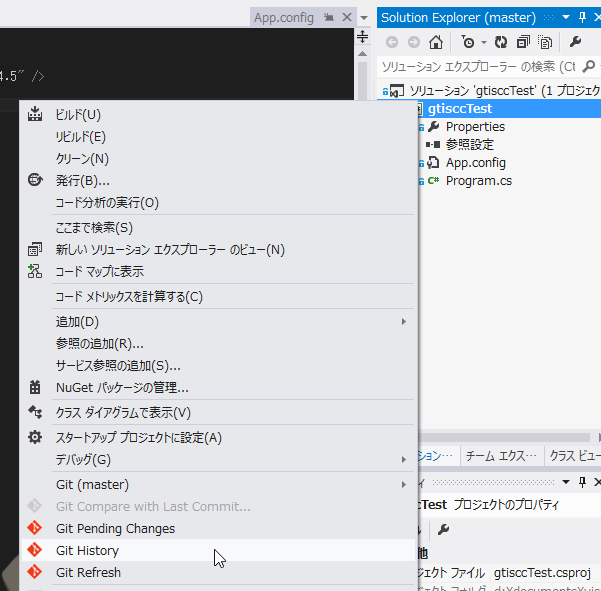601x591 pixels.
Task: Open Properties wrench icon in Solution Explorer toolbar
Action: click(575, 42)
